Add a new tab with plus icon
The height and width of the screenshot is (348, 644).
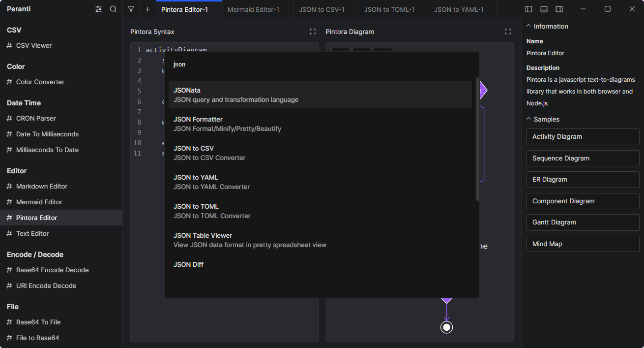[147, 9]
